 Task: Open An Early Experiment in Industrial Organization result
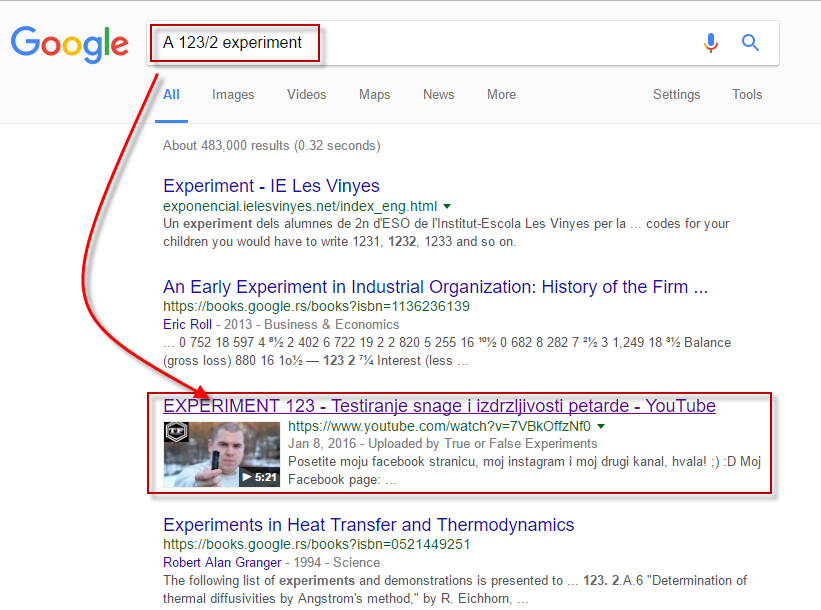[x=435, y=287]
